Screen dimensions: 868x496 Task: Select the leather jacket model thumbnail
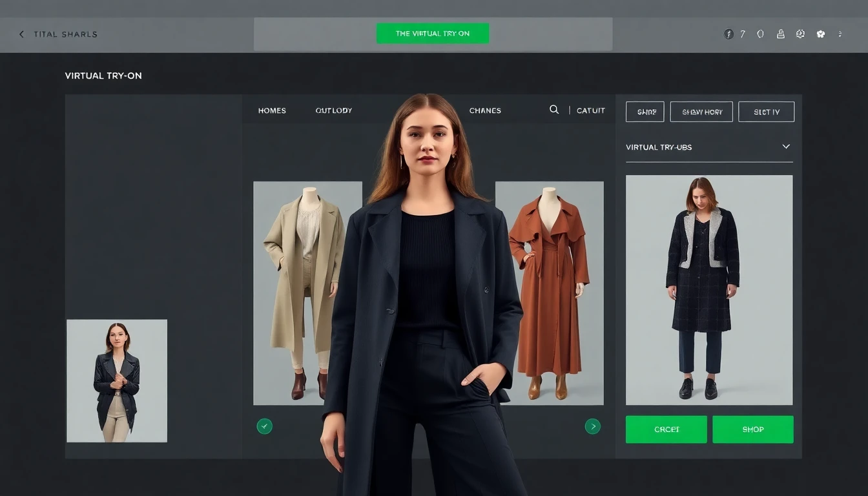(117, 381)
